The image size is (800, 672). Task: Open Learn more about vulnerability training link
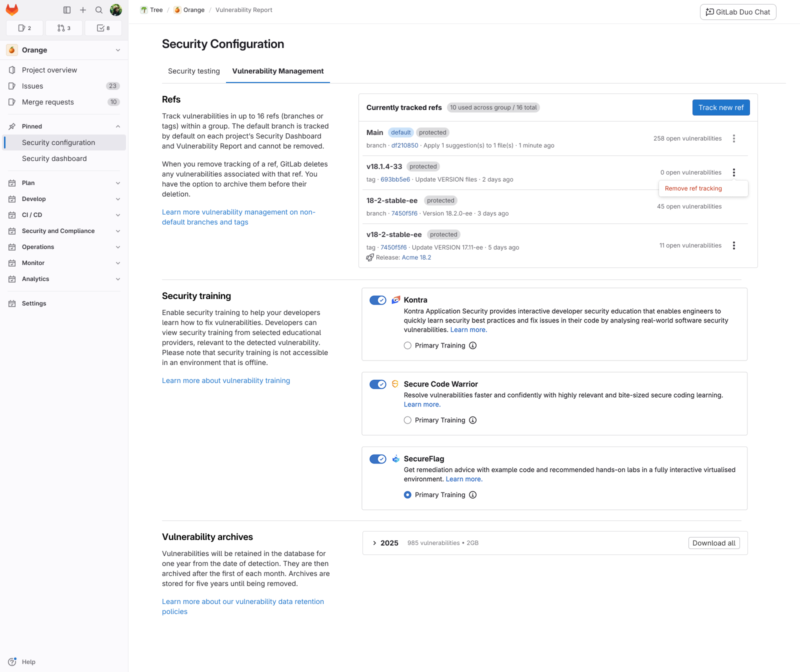[226, 380]
